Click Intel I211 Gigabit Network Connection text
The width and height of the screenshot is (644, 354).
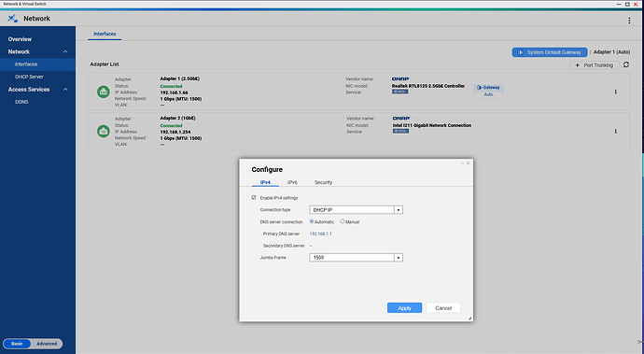(x=432, y=125)
